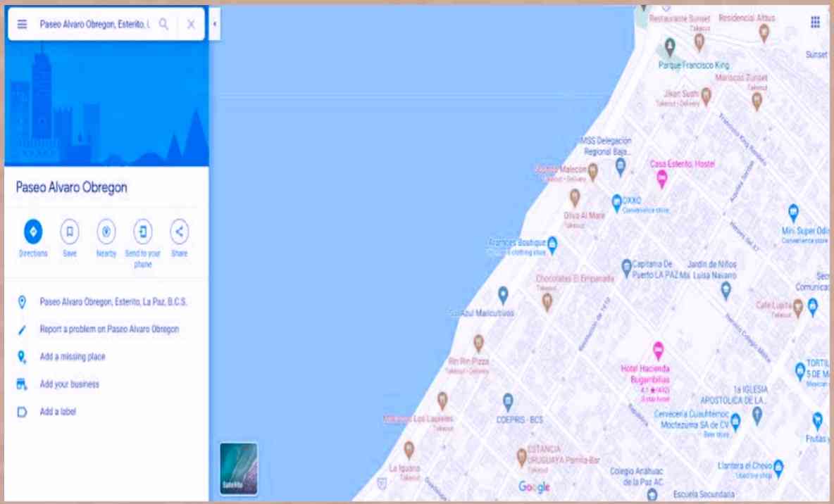Viewport: 834px width, 504px height.
Task: Open the Google apps grid
Action: 815,22
